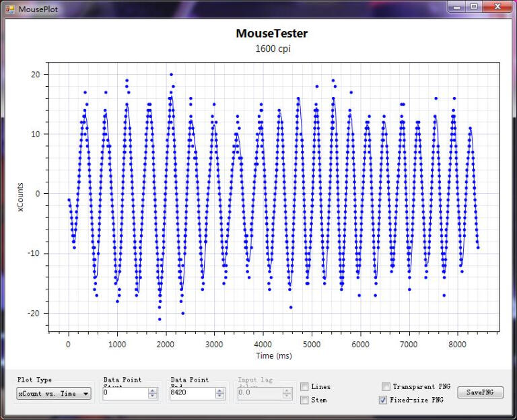Check the Transparent PNG option
This screenshot has width=517, height=420.
point(386,386)
